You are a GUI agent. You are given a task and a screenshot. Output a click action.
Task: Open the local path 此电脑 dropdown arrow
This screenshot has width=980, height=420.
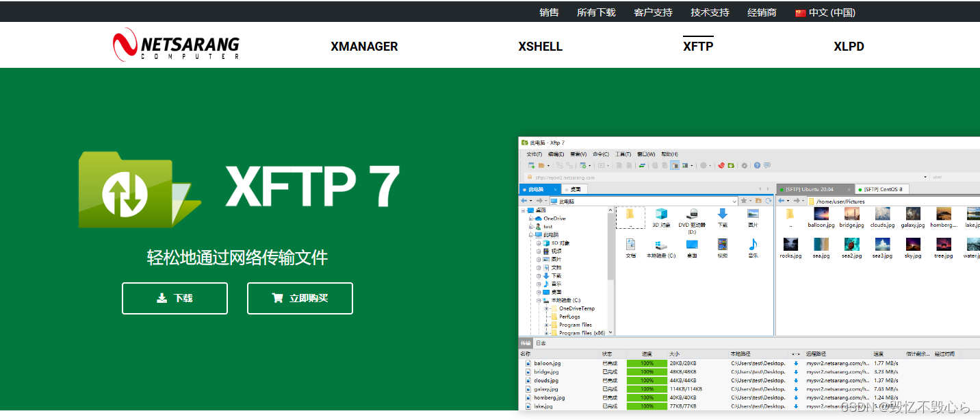735,201
